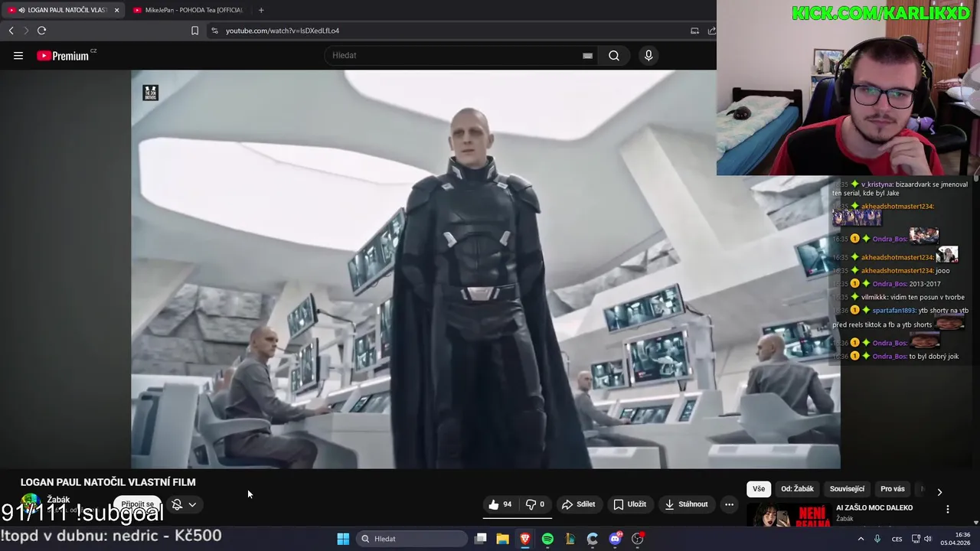Reload the page with refresh icon

[x=41, y=31]
